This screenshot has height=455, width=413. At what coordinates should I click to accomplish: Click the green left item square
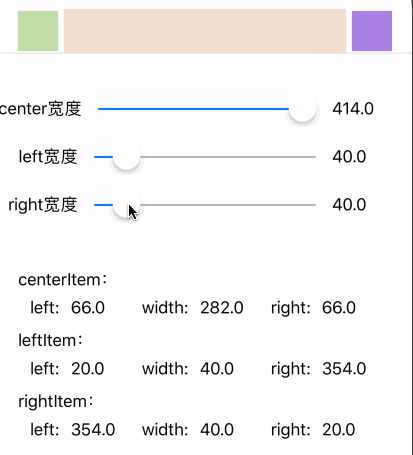click(38, 31)
